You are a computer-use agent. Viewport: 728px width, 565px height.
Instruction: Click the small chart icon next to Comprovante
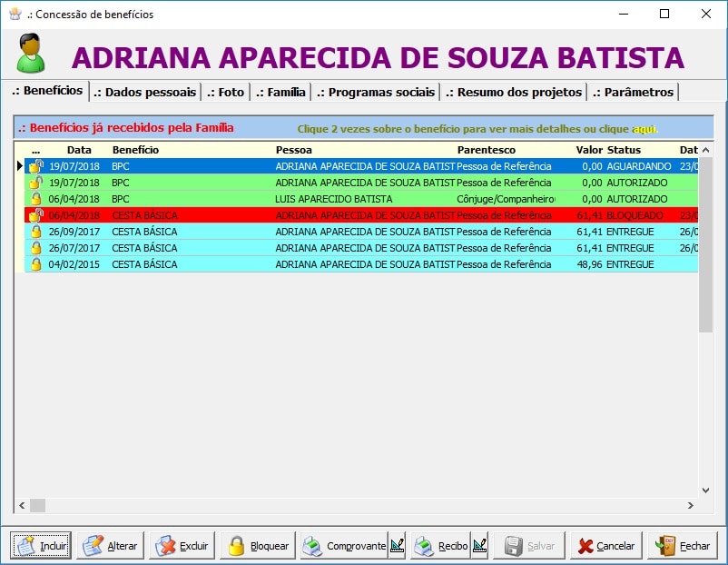click(398, 546)
